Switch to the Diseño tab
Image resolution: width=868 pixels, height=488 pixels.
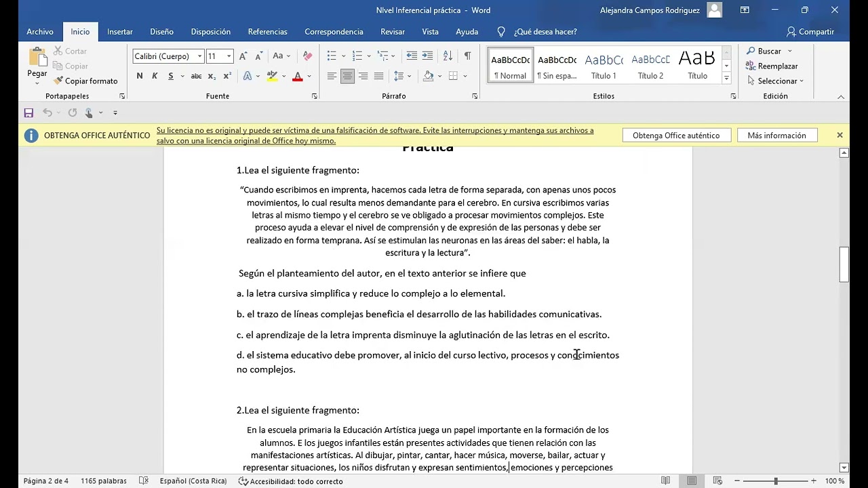[x=162, y=32]
